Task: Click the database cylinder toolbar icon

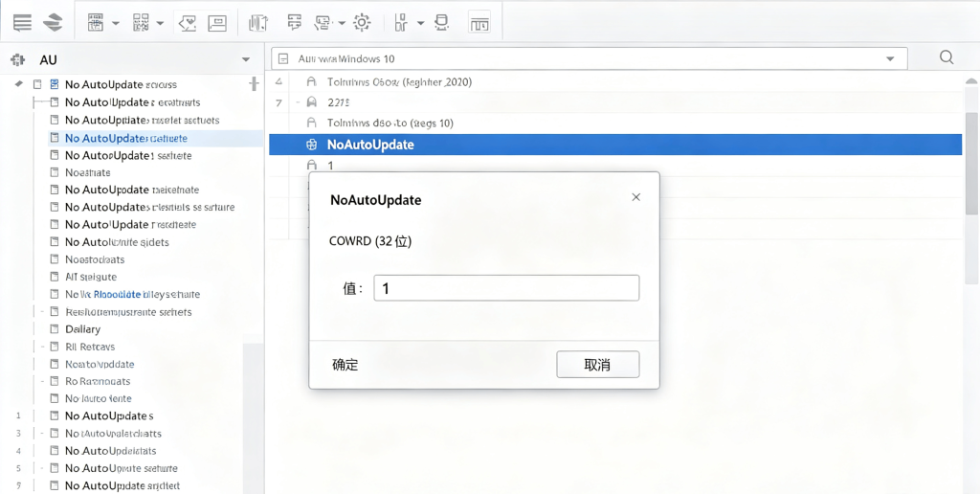Action: pyautogui.click(x=442, y=23)
